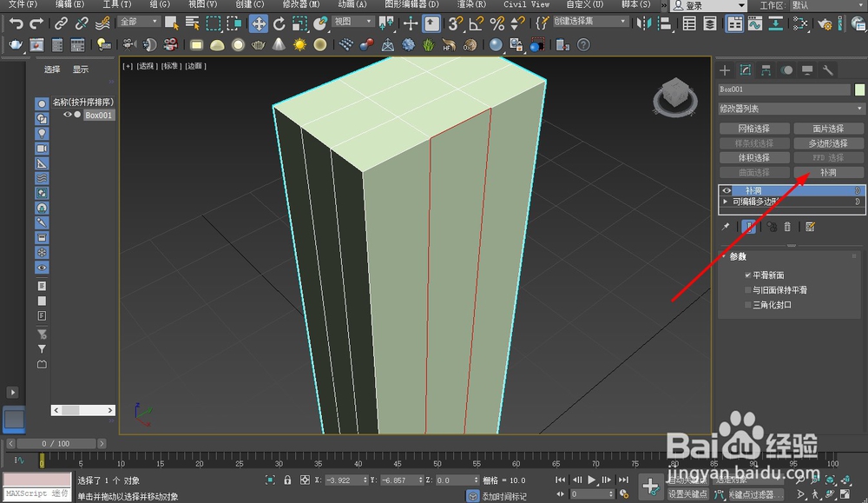Screen dimensions: 868x503
Task: Open the 全部 selection filter dropdown
Action: pos(140,22)
